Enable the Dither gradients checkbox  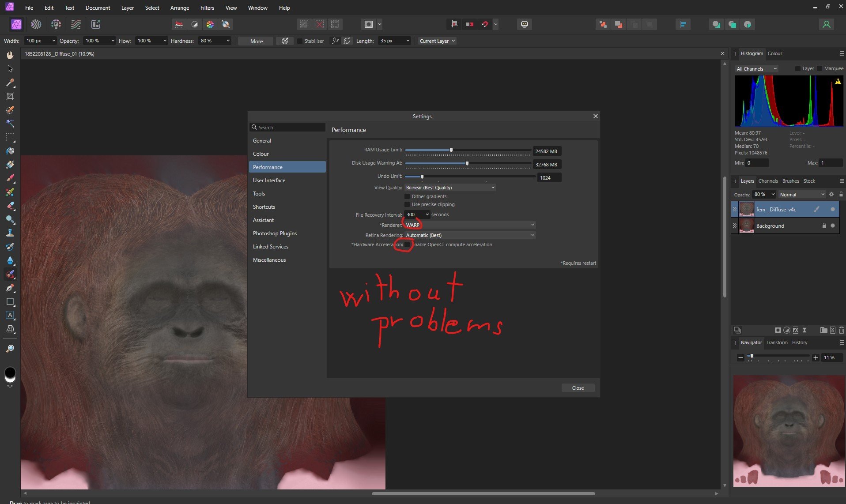pyautogui.click(x=407, y=196)
